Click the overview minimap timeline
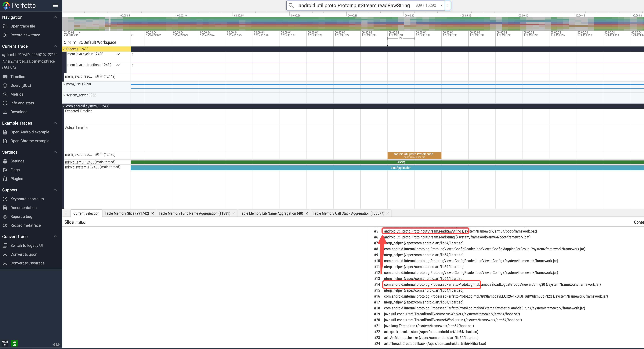 click(x=353, y=24)
